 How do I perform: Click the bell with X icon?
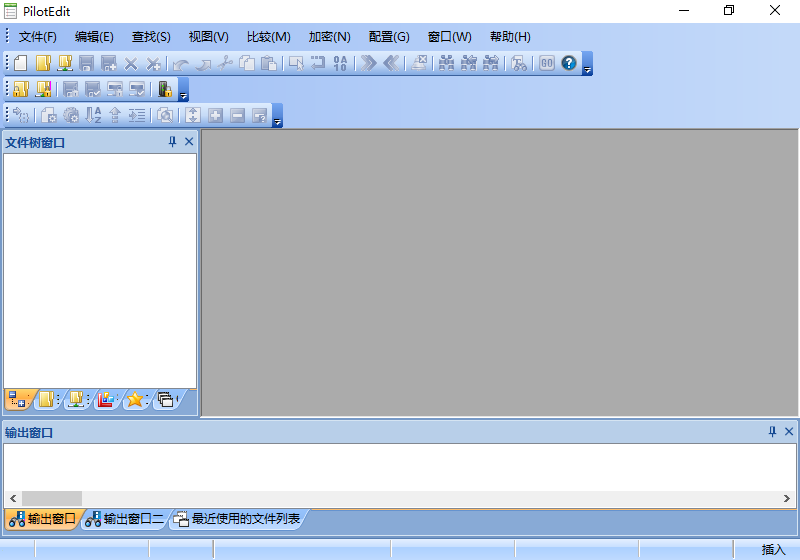pyautogui.click(x=419, y=63)
